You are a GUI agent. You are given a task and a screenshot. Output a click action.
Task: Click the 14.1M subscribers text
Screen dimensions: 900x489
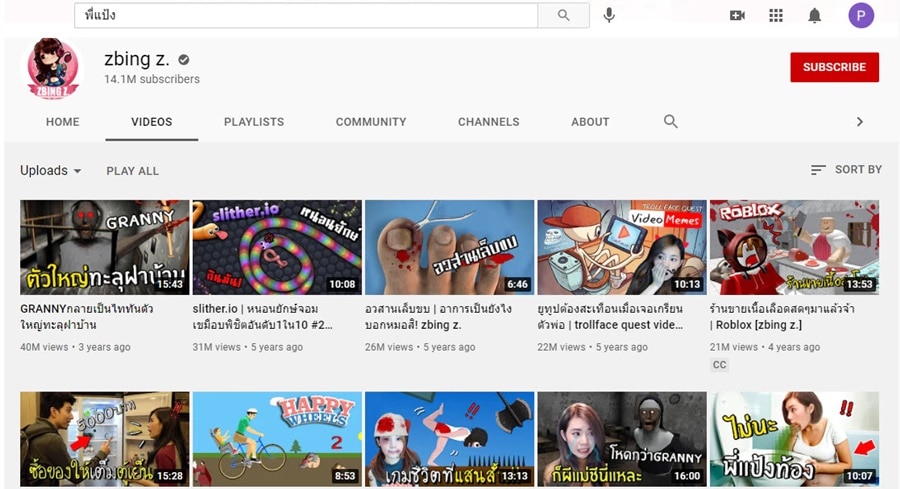coord(152,79)
